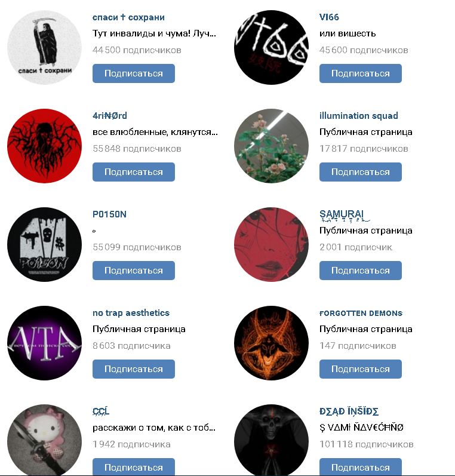Click illumination squad's roses avatar
The width and height of the screenshot is (455, 476).
[x=271, y=146]
